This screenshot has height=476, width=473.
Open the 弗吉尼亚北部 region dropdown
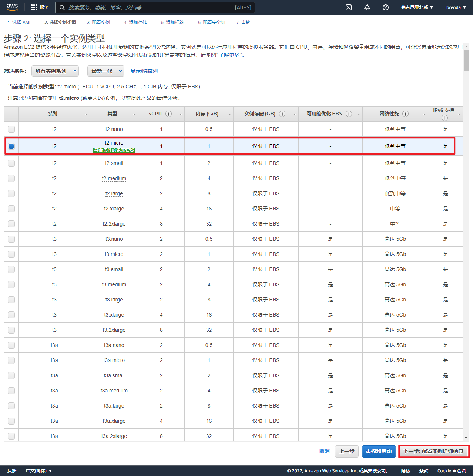point(417,7)
